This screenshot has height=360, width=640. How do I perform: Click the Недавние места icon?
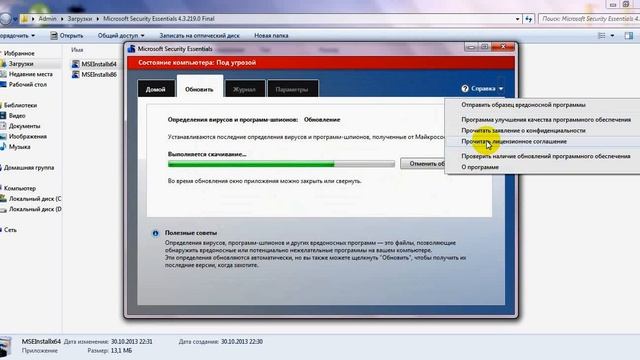click(3, 74)
